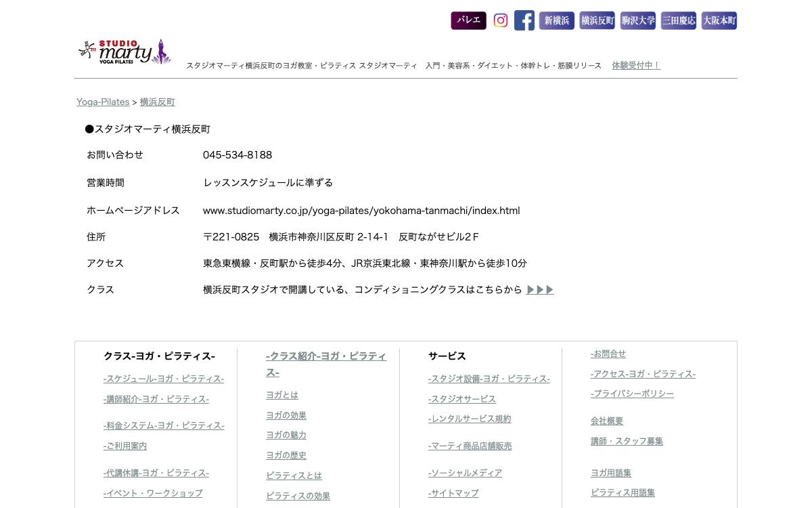
Task: Go to the 新横浜 studio badge
Action: click(x=557, y=20)
